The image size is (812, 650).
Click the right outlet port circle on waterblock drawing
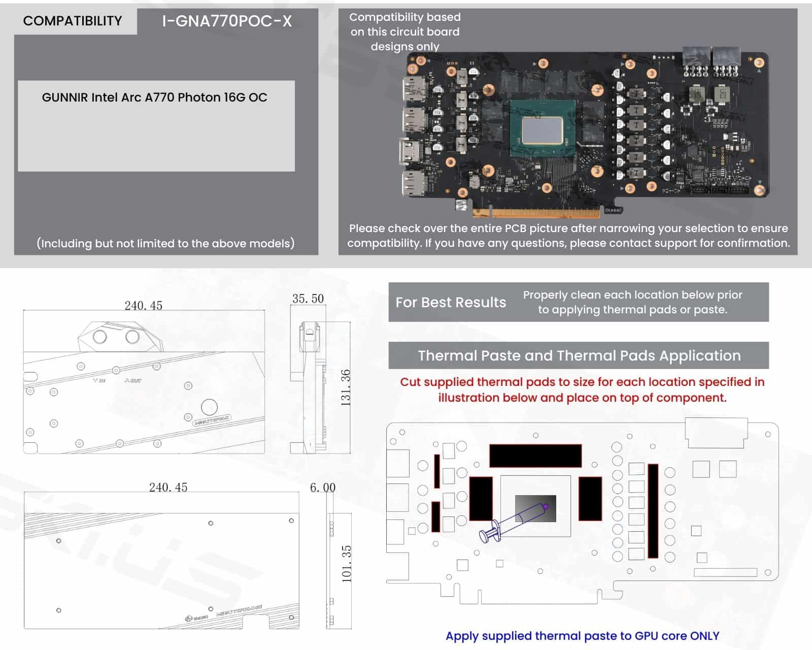(132, 337)
